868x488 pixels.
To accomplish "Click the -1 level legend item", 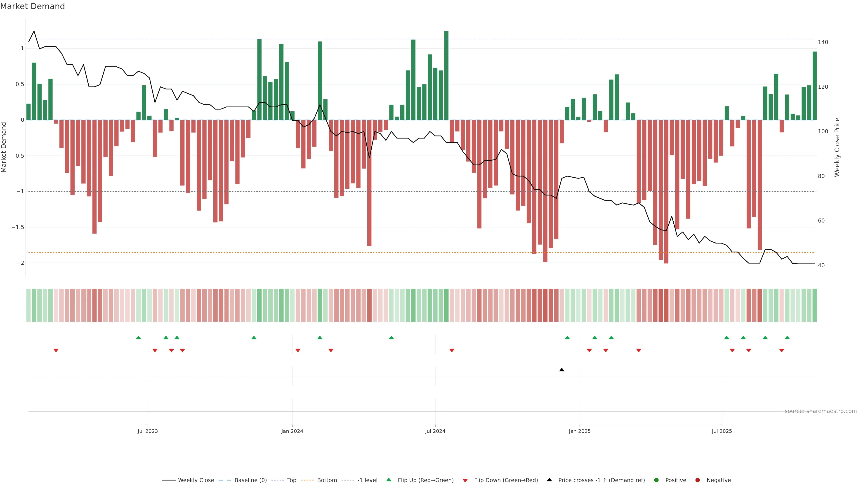I will (367, 480).
